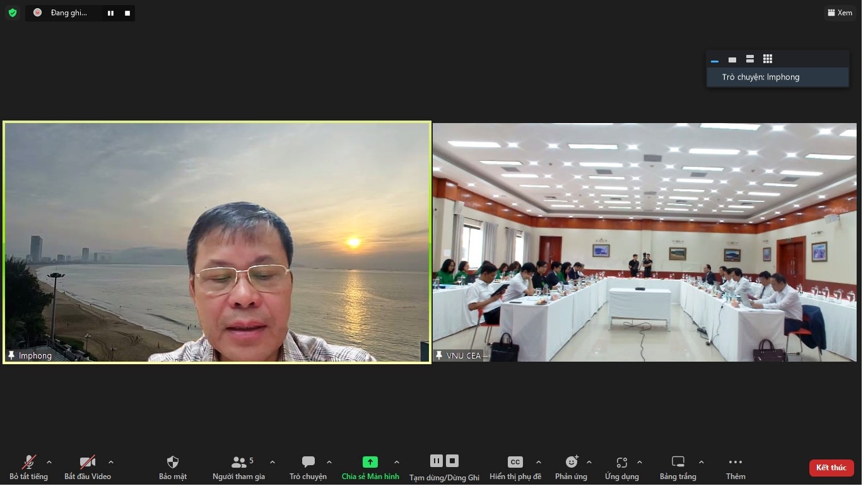Toggle microphone with Bỏ tắt tiếng
The image size is (868, 486).
pos(28,463)
